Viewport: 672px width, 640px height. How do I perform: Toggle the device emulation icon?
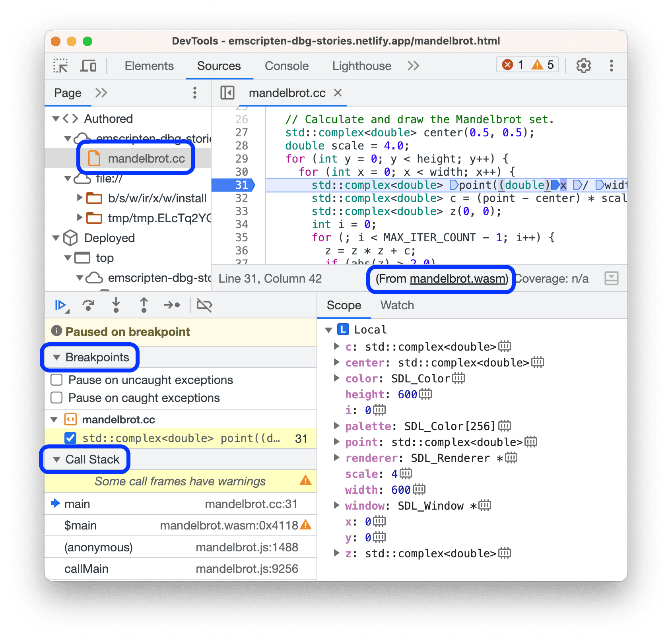(88, 66)
